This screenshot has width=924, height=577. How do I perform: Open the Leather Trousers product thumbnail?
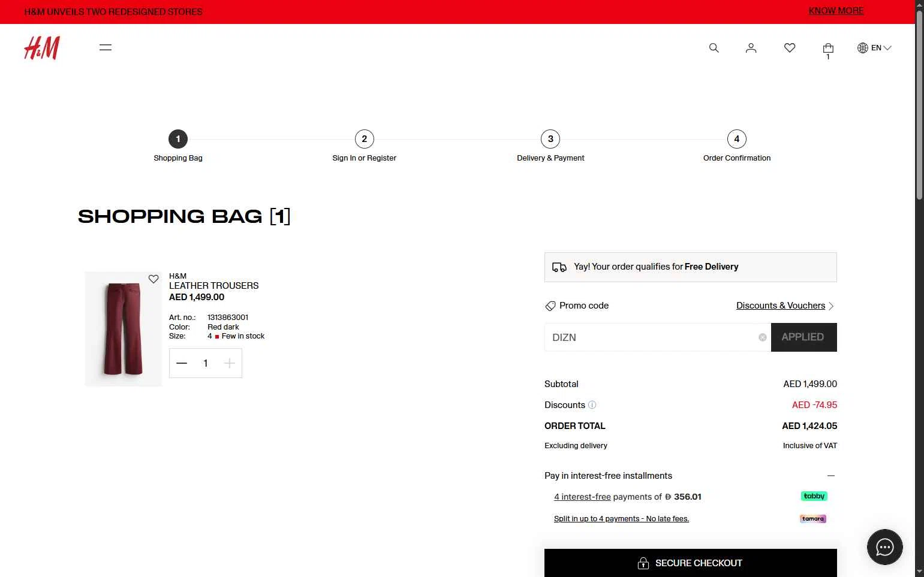124,329
